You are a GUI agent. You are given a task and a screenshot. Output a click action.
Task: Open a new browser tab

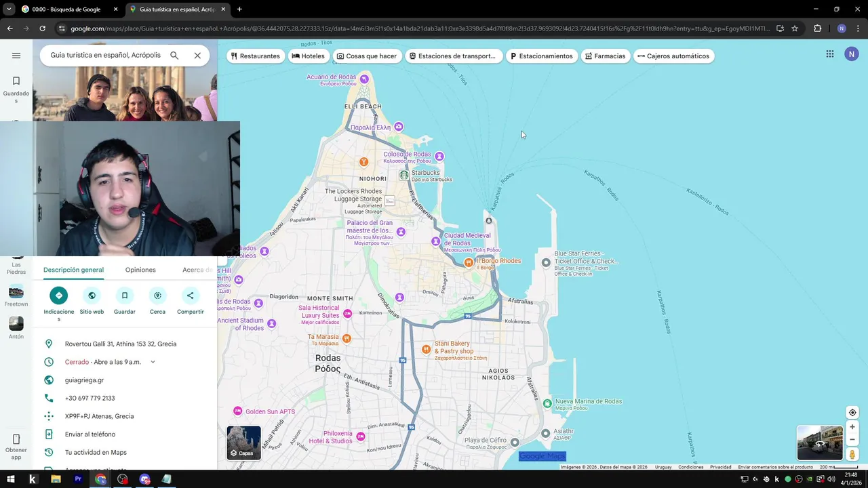click(239, 9)
